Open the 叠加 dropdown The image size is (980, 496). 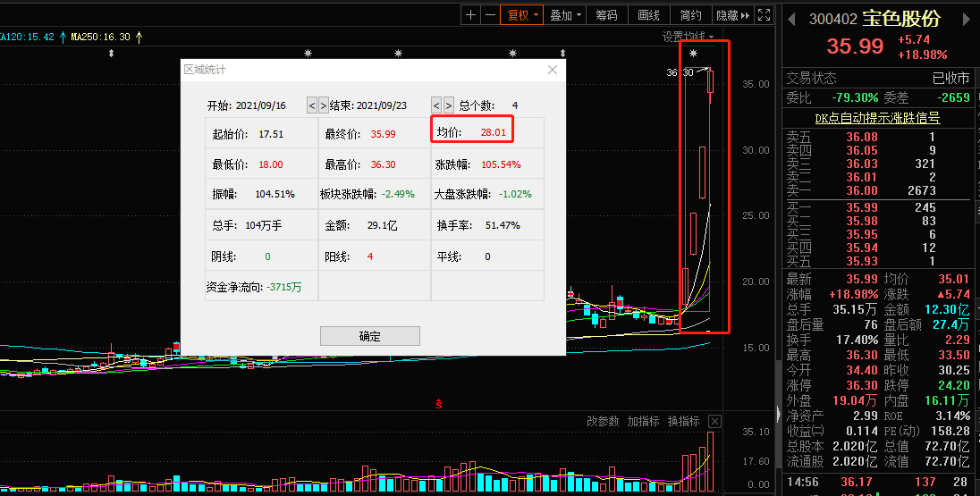click(564, 15)
